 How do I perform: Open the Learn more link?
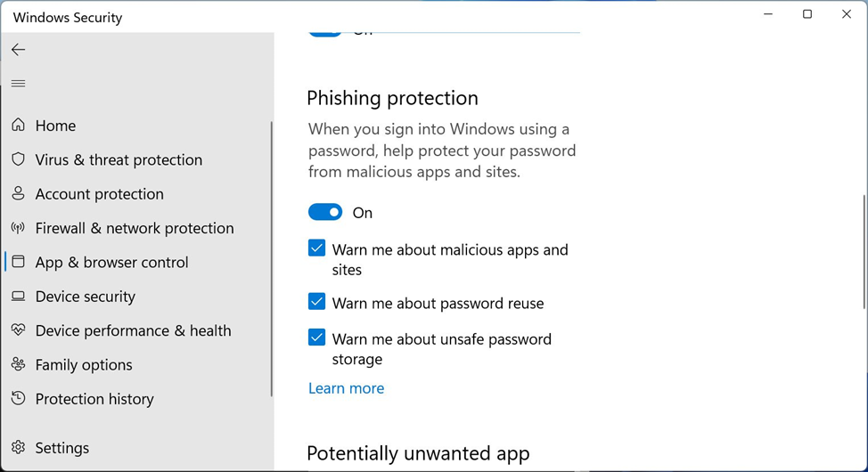pyautogui.click(x=346, y=388)
